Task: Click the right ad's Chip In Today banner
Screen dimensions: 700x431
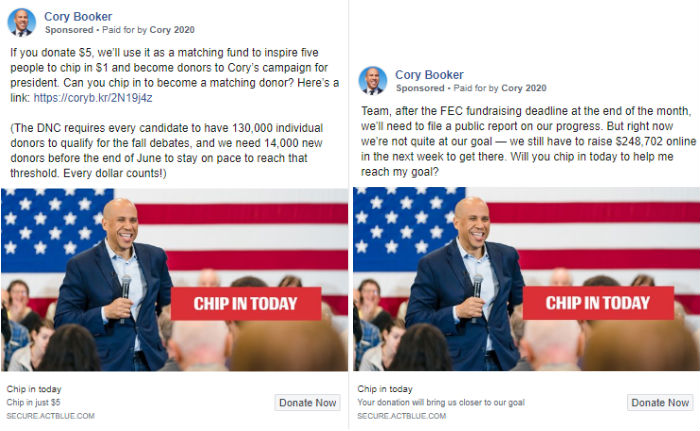Action: pyautogui.click(x=598, y=303)
